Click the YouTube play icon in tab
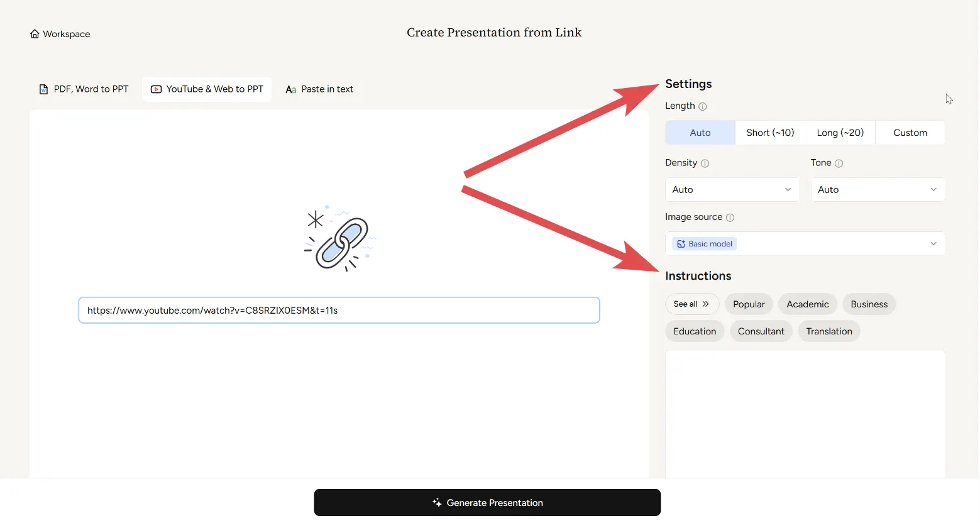The height and width of the screenshot is (523, 980). [156, 89]
